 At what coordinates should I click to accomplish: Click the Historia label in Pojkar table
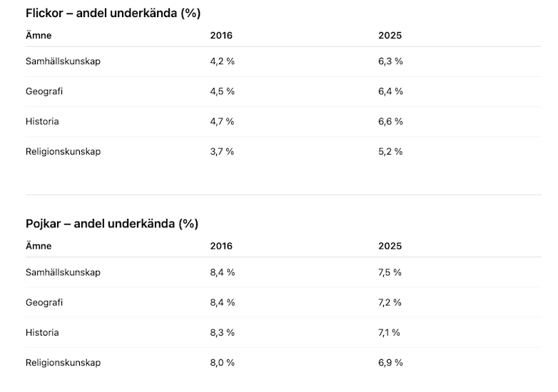point(42,332)
